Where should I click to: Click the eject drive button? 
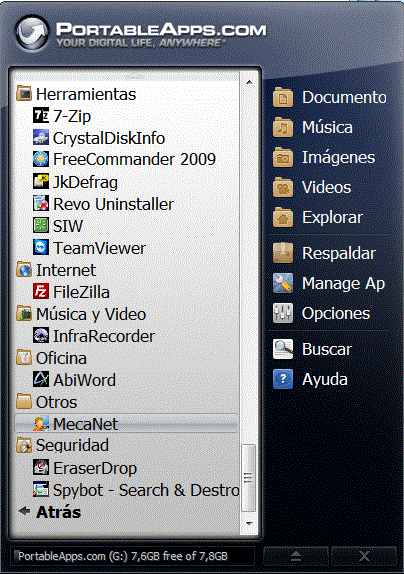pyautogui.click(x=296, y=556)
